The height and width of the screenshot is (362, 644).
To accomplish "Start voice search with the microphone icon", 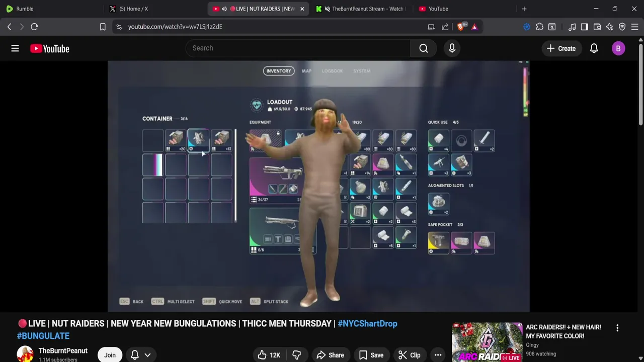I will tap(452, 48).
